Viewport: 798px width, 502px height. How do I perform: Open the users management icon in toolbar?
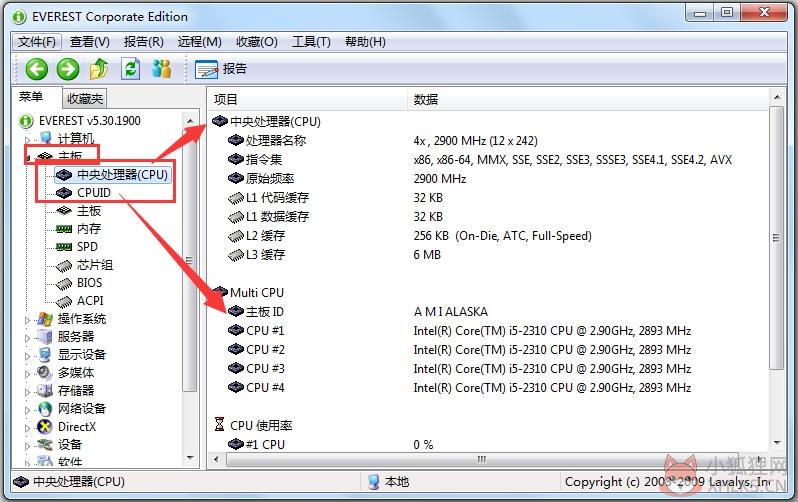[161, 68]
